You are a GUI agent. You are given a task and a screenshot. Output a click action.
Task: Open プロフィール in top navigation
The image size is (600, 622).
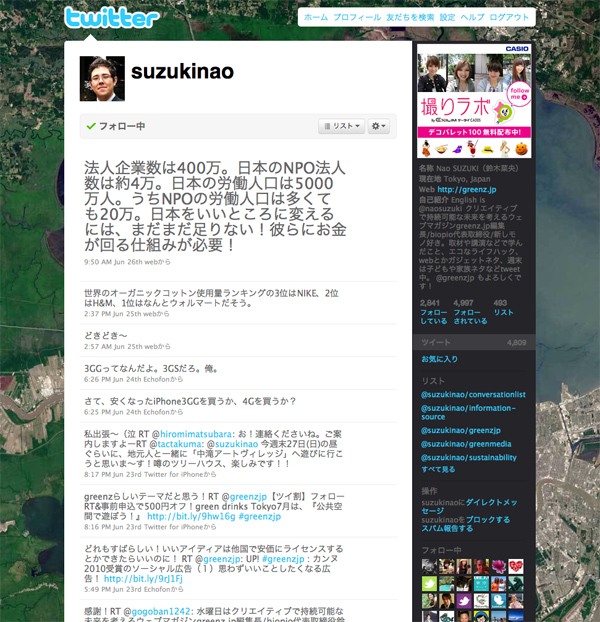[x=357, y=17]
